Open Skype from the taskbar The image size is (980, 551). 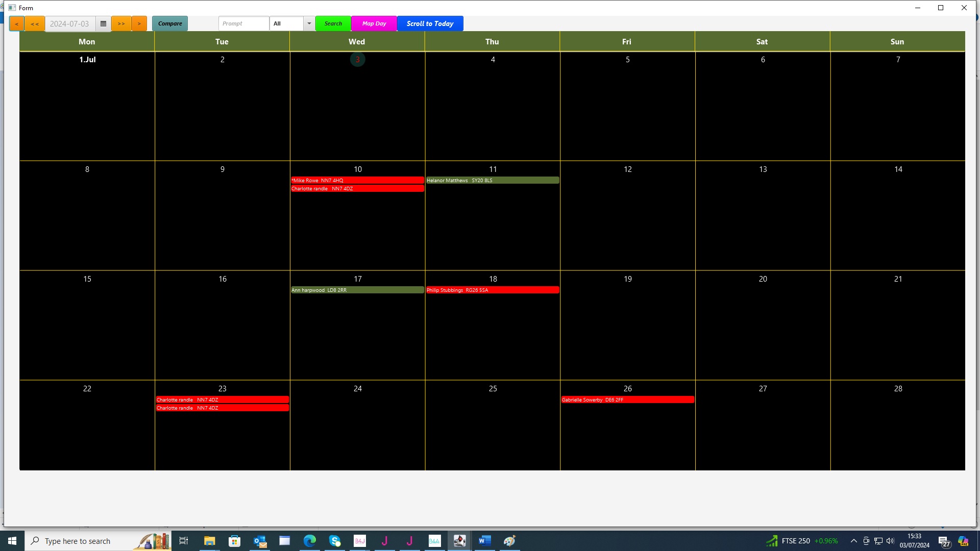tap(334, 541)
